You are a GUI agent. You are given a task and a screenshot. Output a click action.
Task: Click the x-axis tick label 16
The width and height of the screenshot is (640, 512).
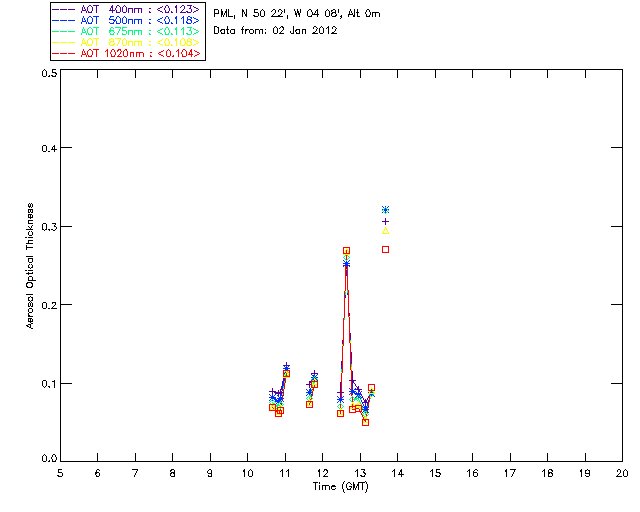tap(473, 473)
